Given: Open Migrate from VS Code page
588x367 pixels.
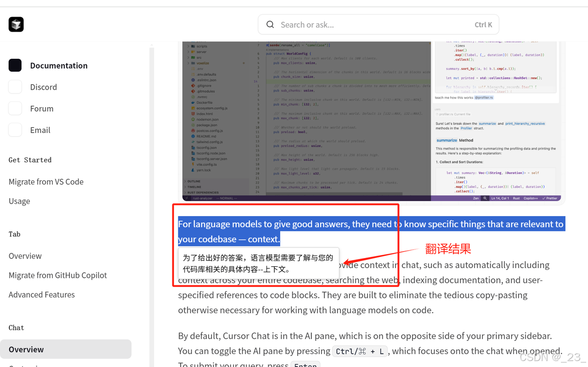Looking at the screenshot, I should (46, 182).
